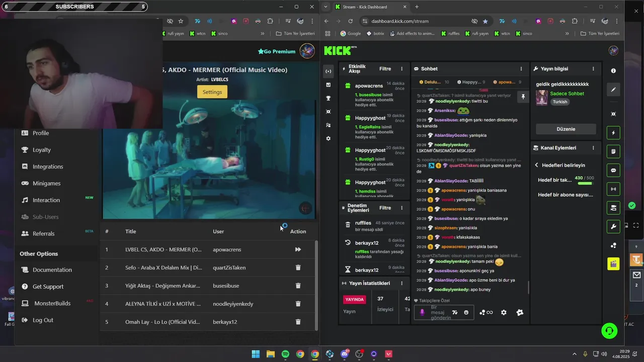Open stream view in Kick left sidebar
Screen dimensions: 644x362
coord(329,71)
